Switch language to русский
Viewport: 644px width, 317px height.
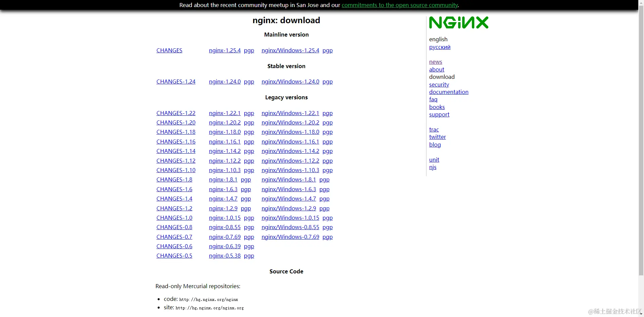[x=440, y=47]
